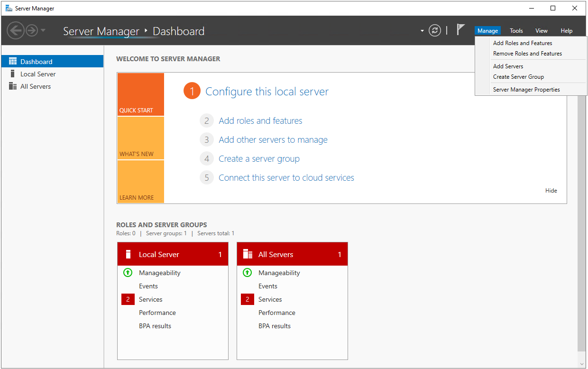The width and height of the screenshot is (588, 369).
Task: Click the step 3 circle
Action: [x=207, y=140]
